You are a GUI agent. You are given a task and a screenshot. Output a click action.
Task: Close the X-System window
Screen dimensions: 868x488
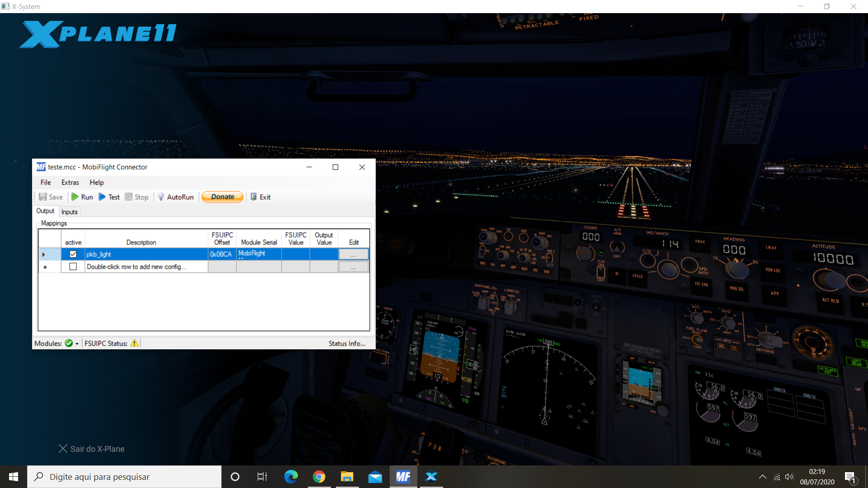click(854, 6)
